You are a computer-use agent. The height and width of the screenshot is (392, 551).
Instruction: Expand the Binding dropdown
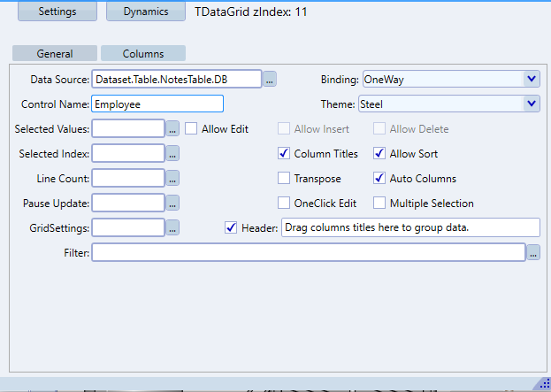pos(531,79)
